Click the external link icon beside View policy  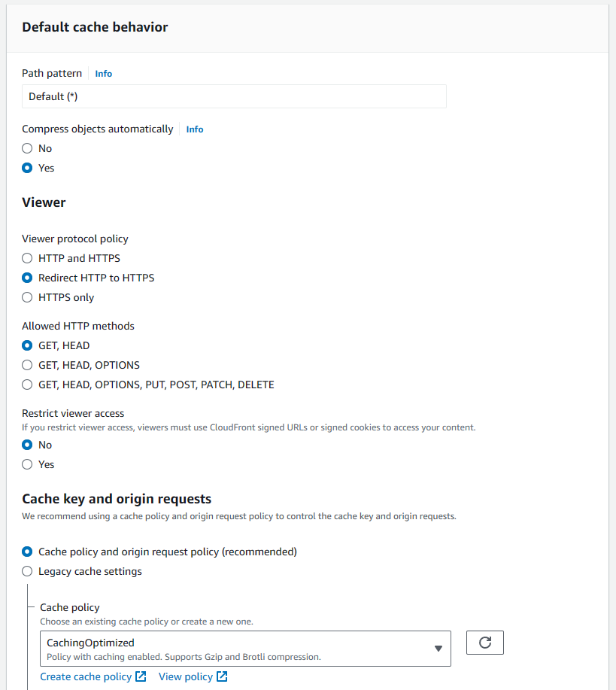pos(222,676)
